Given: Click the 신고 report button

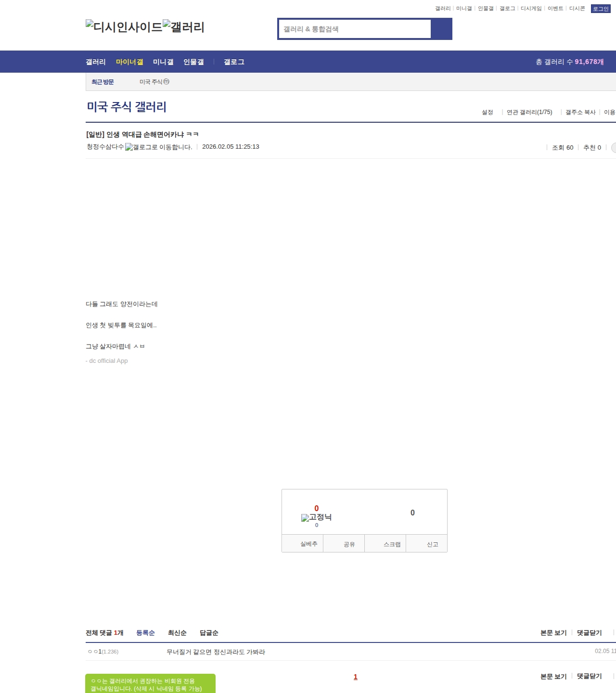Looking at the screenshot, I should (x=426, y=543).
